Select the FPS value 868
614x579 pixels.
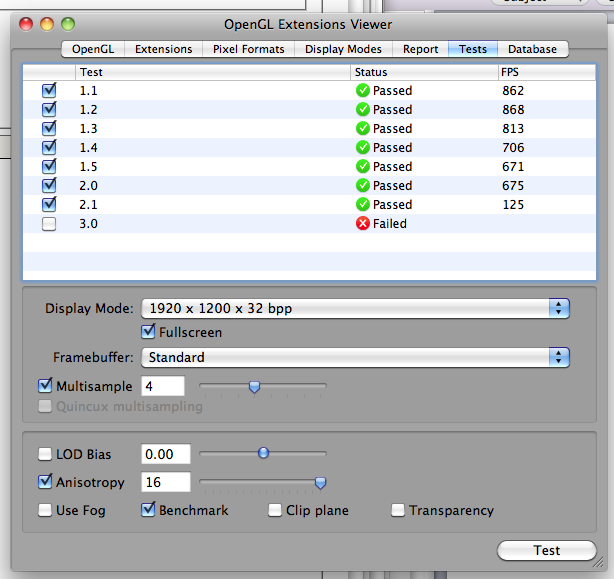click(513, 109)
